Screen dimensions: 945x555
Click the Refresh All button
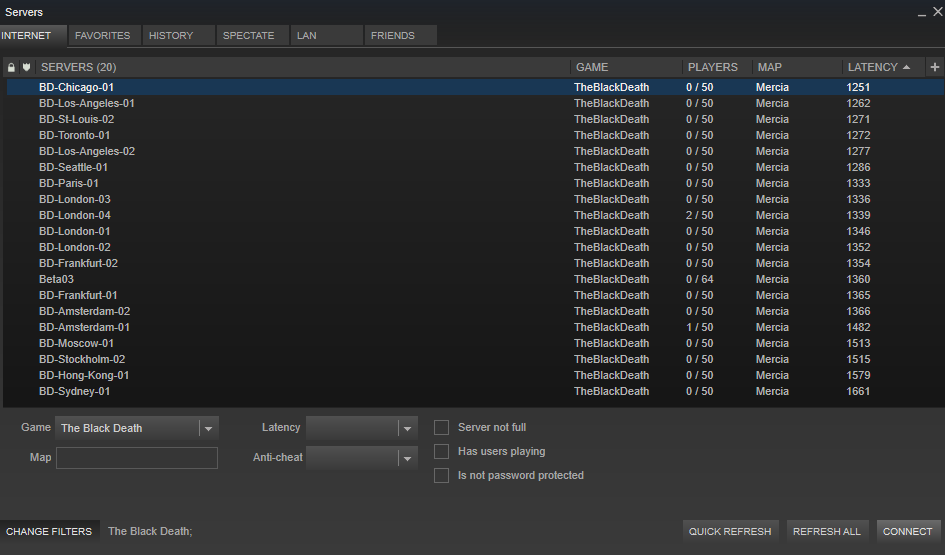826,532
